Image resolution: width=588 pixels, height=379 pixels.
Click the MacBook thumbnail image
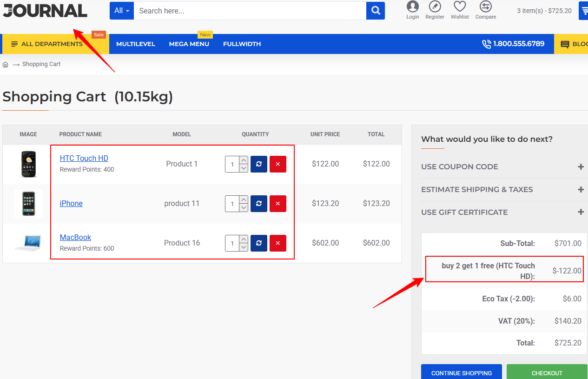click(28, 243)
